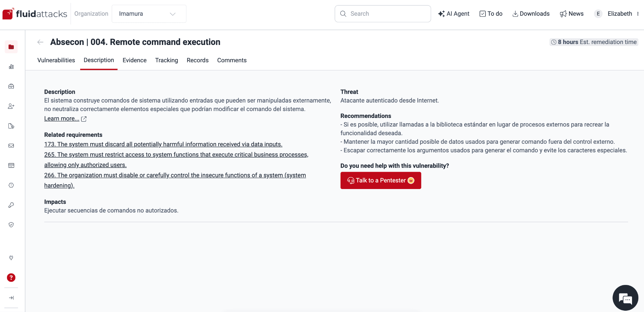
Task: Go back using the left arrow
Action: pyautogui.click(x=40, y=42)
